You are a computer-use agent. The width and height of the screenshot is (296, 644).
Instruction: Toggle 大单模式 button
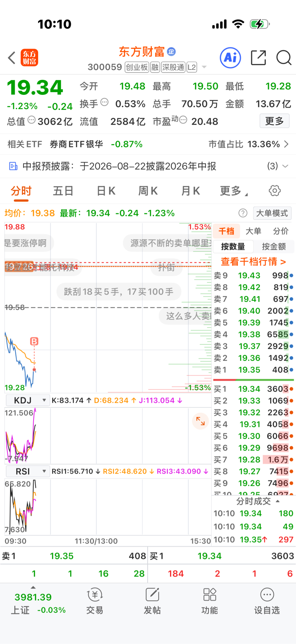(x=272, y=213)
